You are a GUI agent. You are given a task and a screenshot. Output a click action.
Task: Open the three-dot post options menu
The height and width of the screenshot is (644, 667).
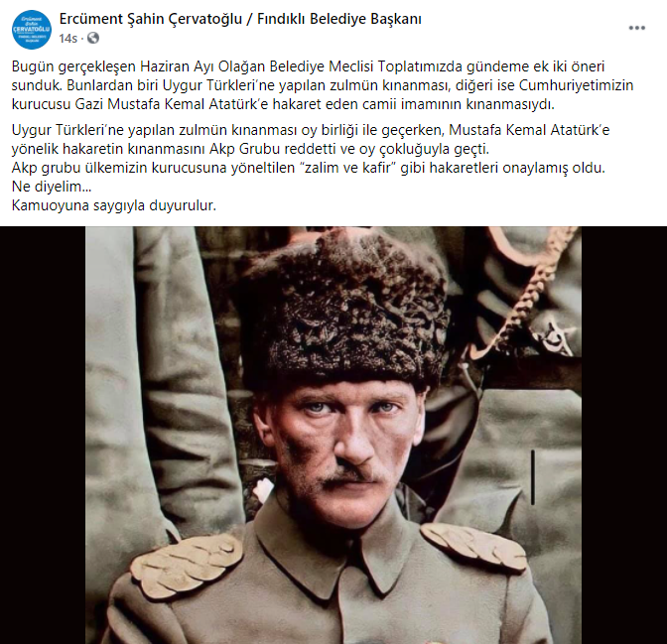[x=637, y=28]
